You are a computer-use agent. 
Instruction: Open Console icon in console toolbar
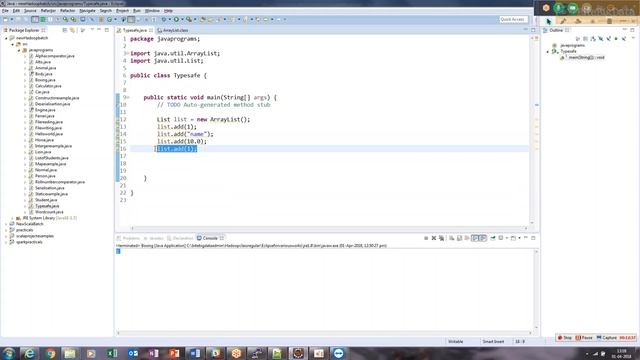pos(513,238)
